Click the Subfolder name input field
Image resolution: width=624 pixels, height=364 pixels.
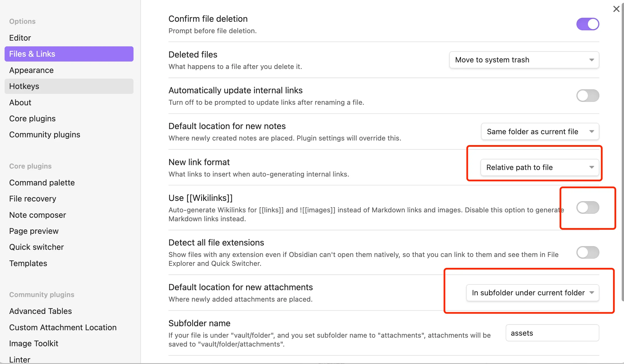coord(552,333)
